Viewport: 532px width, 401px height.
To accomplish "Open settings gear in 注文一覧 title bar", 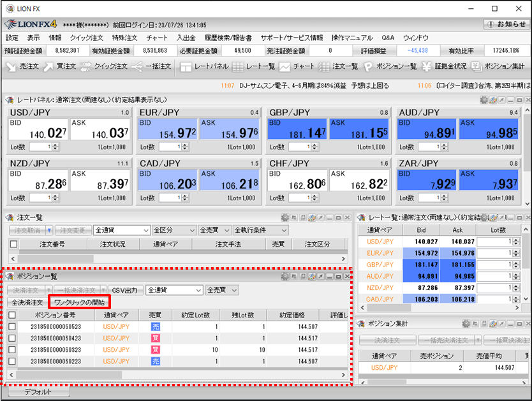I will [285, 217].
